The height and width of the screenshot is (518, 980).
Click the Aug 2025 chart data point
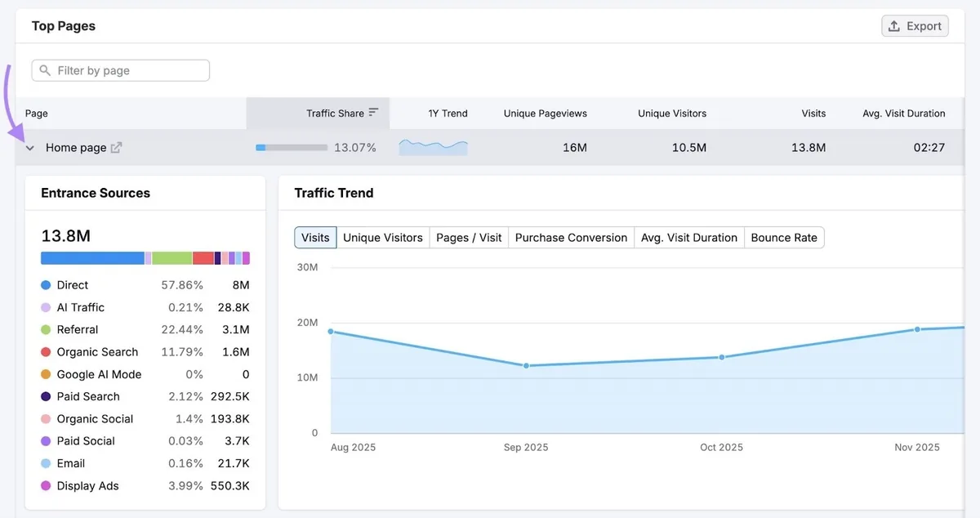click(x=331, y=331)
